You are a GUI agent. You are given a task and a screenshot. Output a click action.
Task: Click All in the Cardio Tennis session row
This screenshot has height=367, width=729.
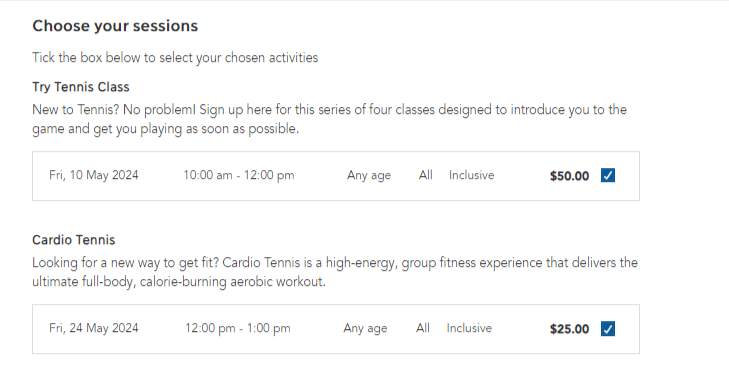click(423, 328)
